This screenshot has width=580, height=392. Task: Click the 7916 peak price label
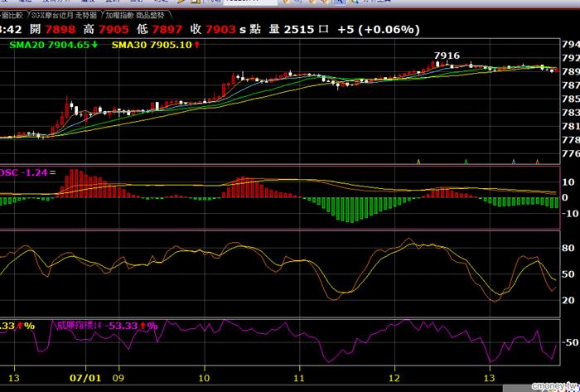pos(447,56)
